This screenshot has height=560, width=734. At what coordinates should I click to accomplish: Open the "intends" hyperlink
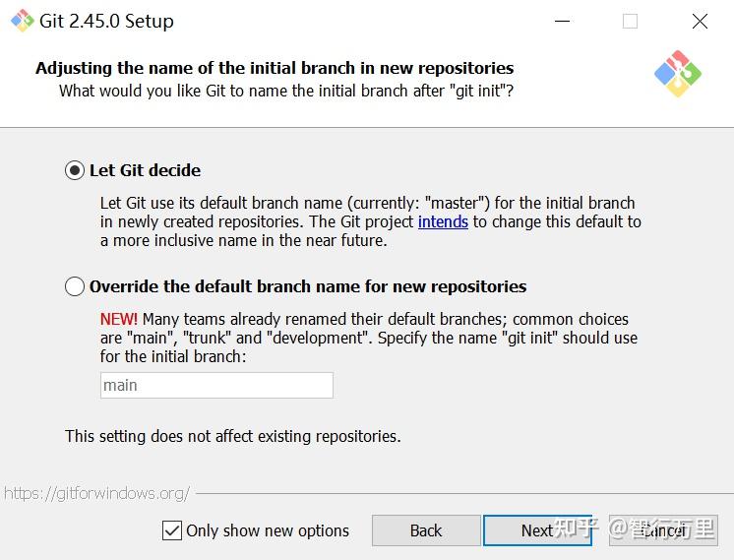pyautogui.click(x=443, y=221)
